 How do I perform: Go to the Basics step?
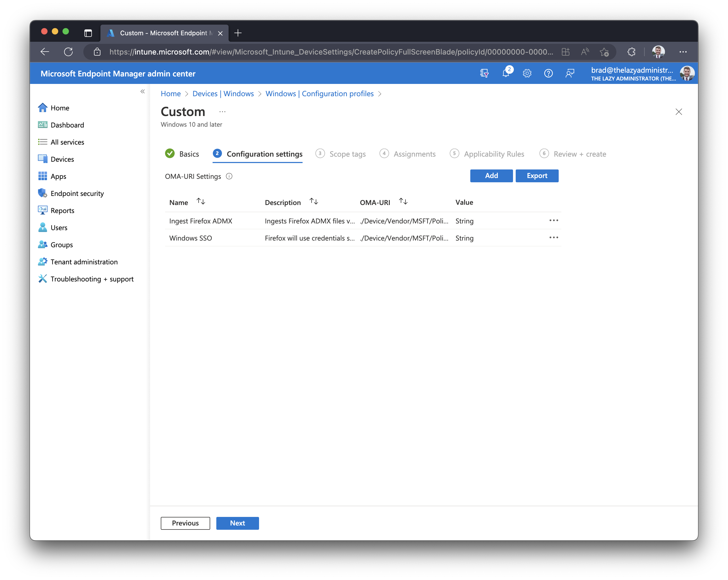(182, 154)
